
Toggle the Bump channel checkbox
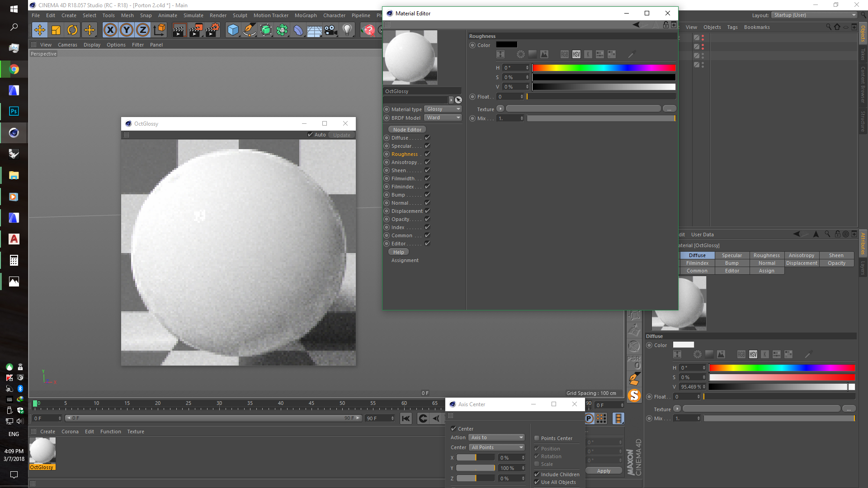[x=427, y=194]
